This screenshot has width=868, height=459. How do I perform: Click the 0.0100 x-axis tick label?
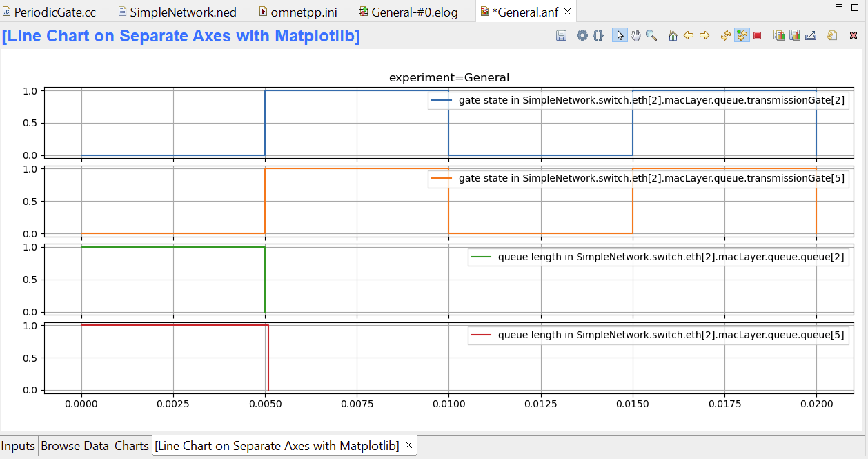coord(448,404)
